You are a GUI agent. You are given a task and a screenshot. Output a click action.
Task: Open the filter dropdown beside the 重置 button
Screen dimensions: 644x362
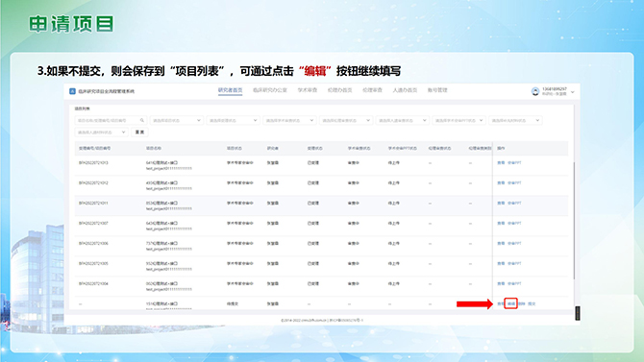(x=101, y=133)
